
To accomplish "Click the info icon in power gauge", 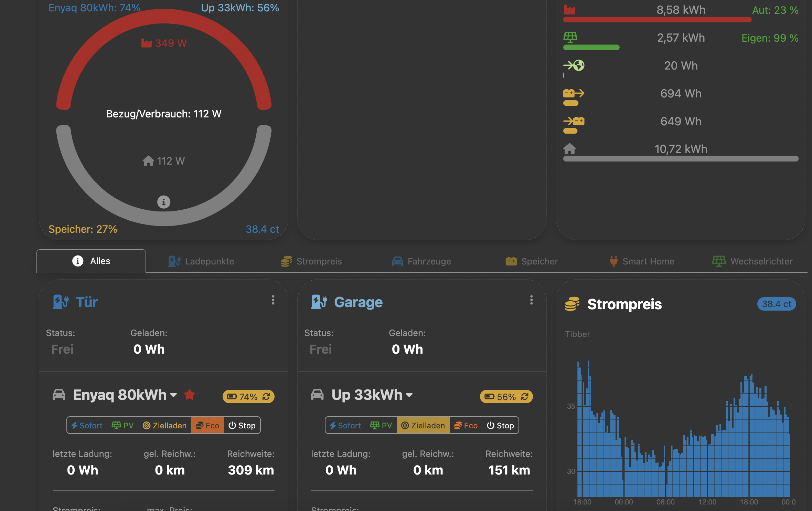I will tap(164, 202).
